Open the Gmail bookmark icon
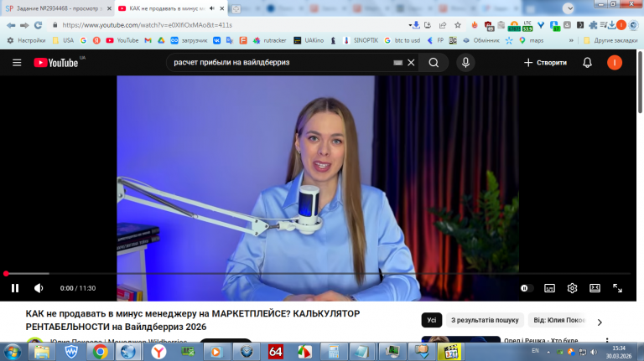Viewport: 644px width, 361px height. [148, 40]
